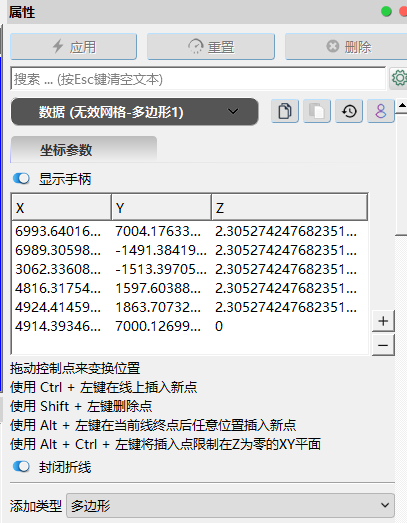Click the copy properties icon

point(285,111)
